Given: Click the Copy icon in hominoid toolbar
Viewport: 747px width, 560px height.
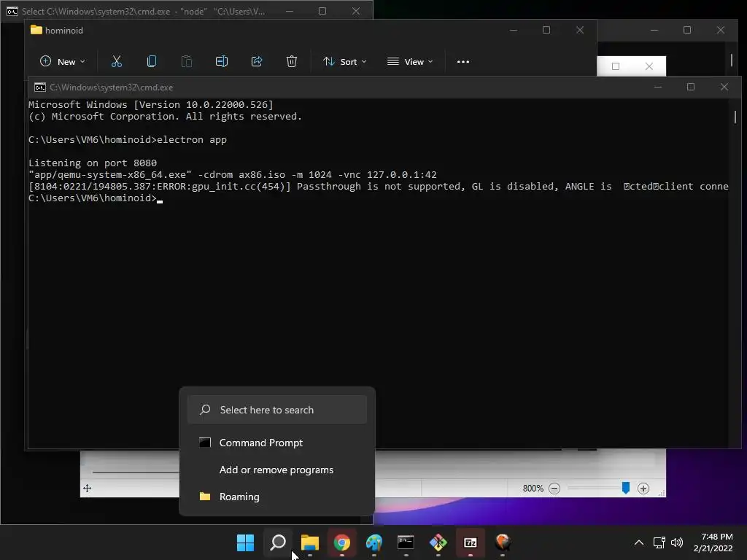Looking at the screenshot, I should 152,61.
